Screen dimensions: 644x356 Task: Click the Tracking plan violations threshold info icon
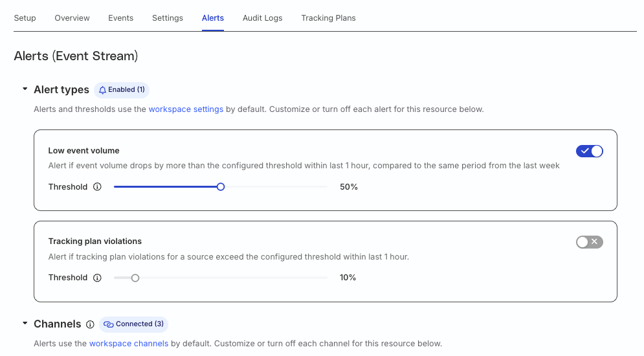click(97, 278)
